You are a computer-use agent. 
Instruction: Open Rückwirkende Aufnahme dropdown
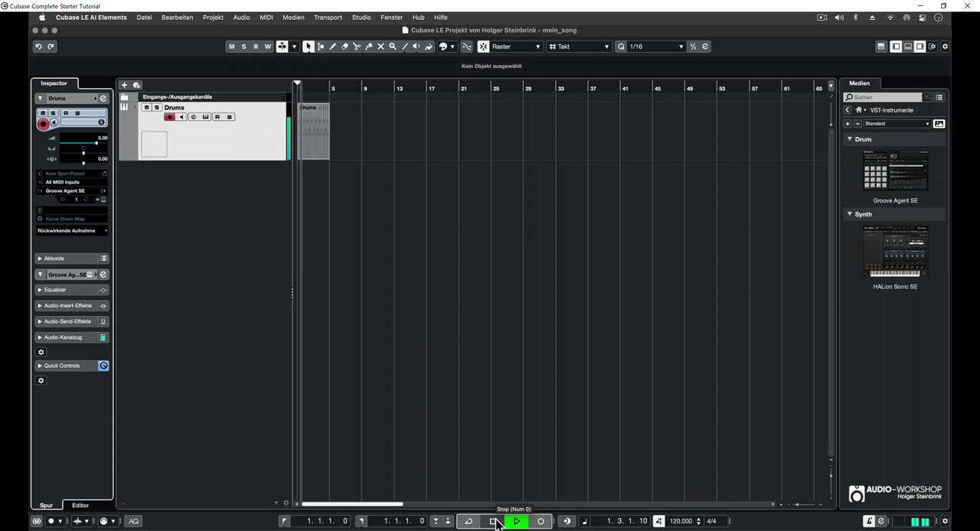[x=72, y=230]
